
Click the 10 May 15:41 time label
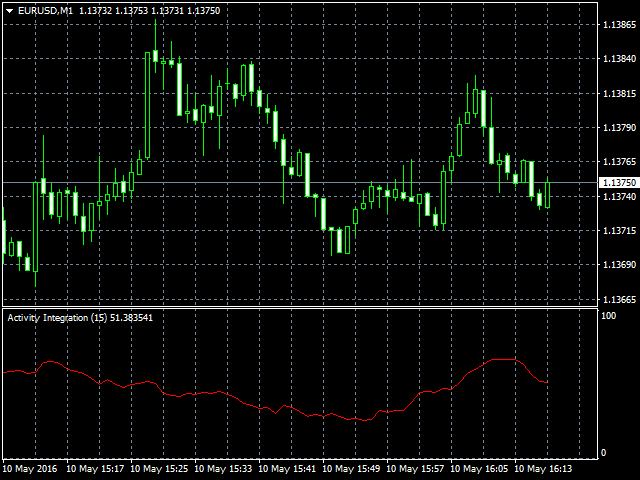click(287, 469)
